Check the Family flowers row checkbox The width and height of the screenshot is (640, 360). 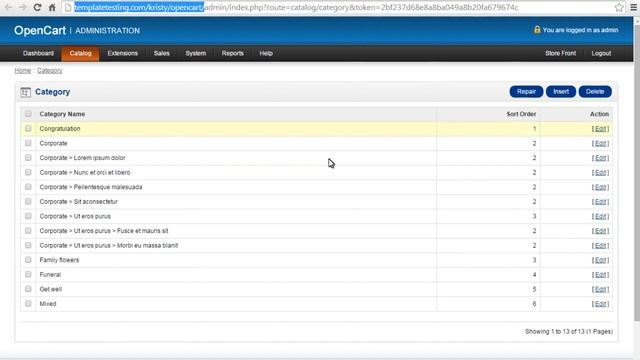(x=28, y=260)
